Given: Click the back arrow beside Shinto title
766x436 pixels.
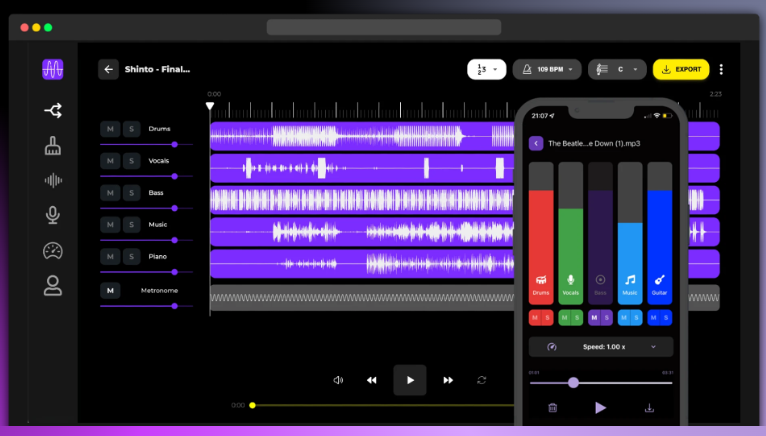Looking at the screenshot, I should (x=108, y=69).
